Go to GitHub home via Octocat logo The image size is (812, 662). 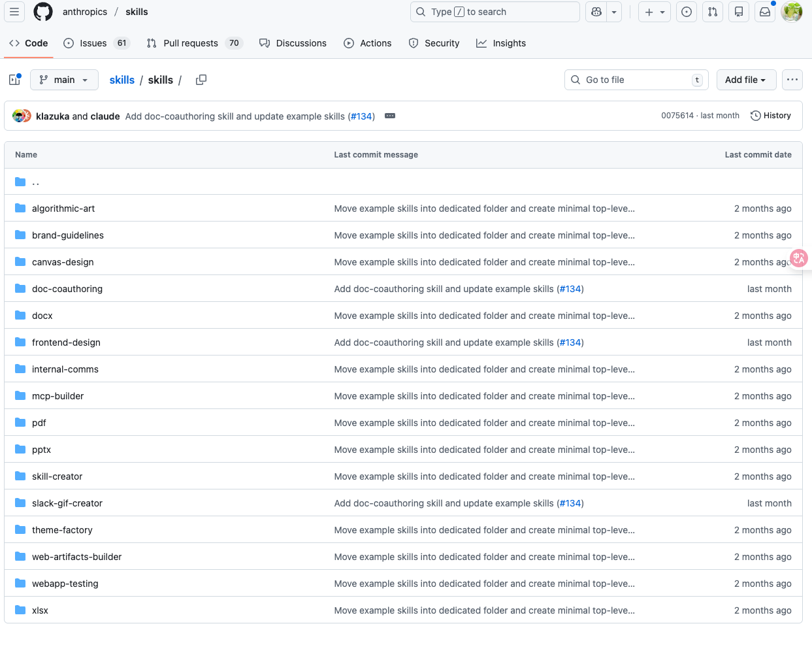click(x=43, y=12)
